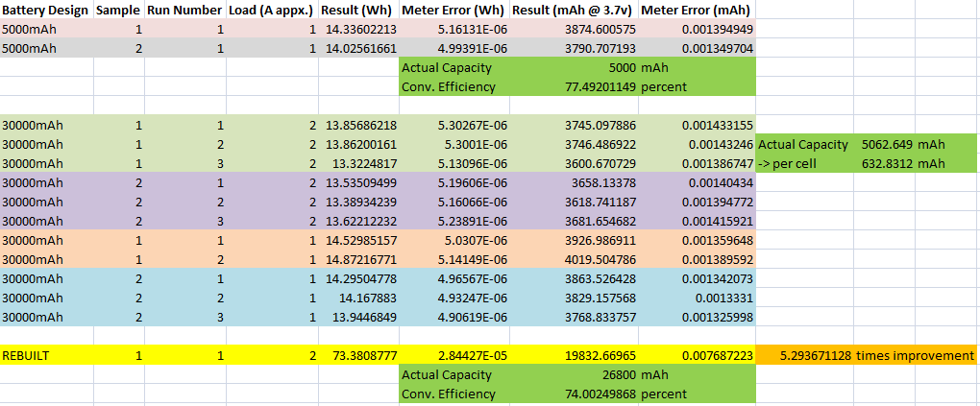Screen dimensions: 980x406
Task: Select the 5000 Actual Capacity value cell
Action: (575, 67)
